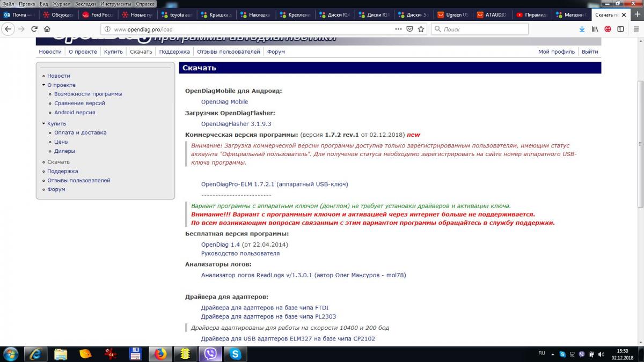Open the Home page button
This screenshot has height=362, width=644.
(47, 29)
